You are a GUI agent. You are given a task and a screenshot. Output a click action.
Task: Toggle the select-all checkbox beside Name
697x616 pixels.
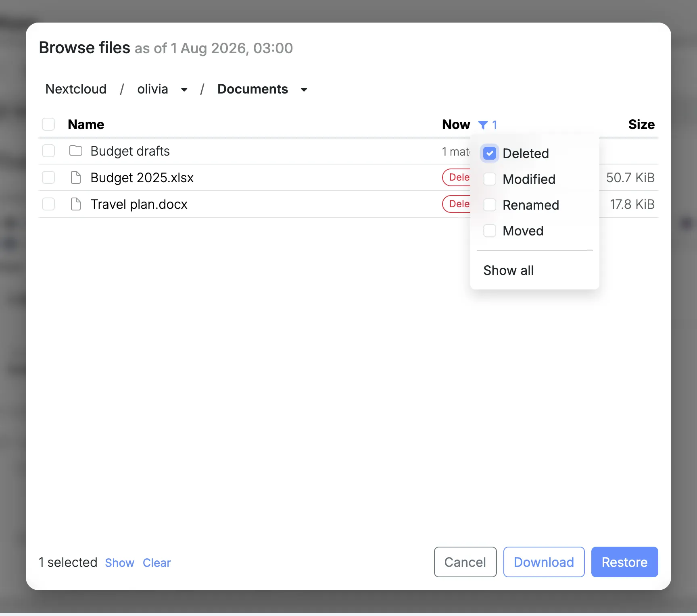[48, 124]
